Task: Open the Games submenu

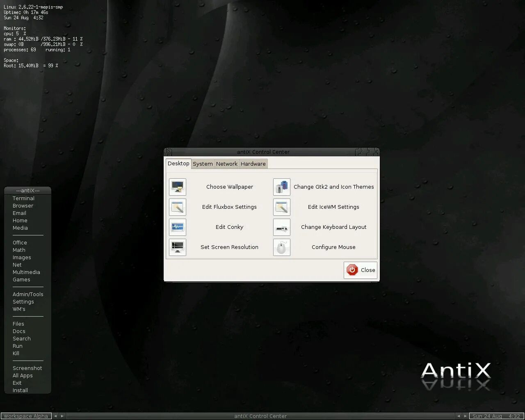Action: pyautogui.click(x=21, y=280)
